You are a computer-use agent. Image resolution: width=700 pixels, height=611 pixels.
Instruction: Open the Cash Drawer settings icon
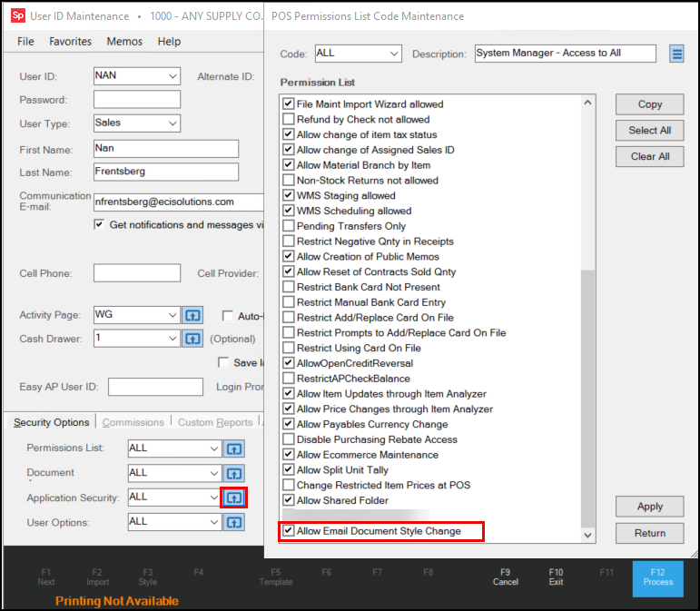coord(192,339)
